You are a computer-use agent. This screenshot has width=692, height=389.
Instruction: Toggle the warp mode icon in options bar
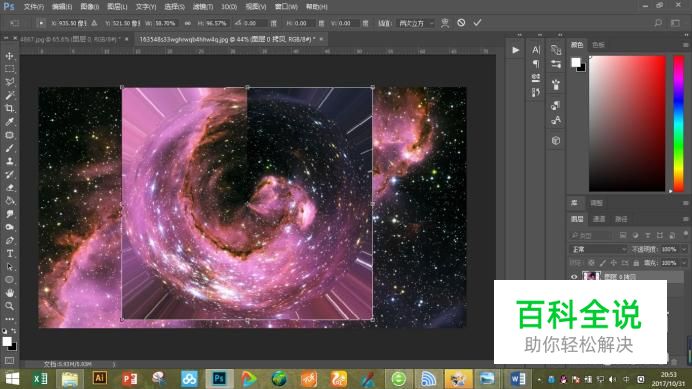coord(445,23)
